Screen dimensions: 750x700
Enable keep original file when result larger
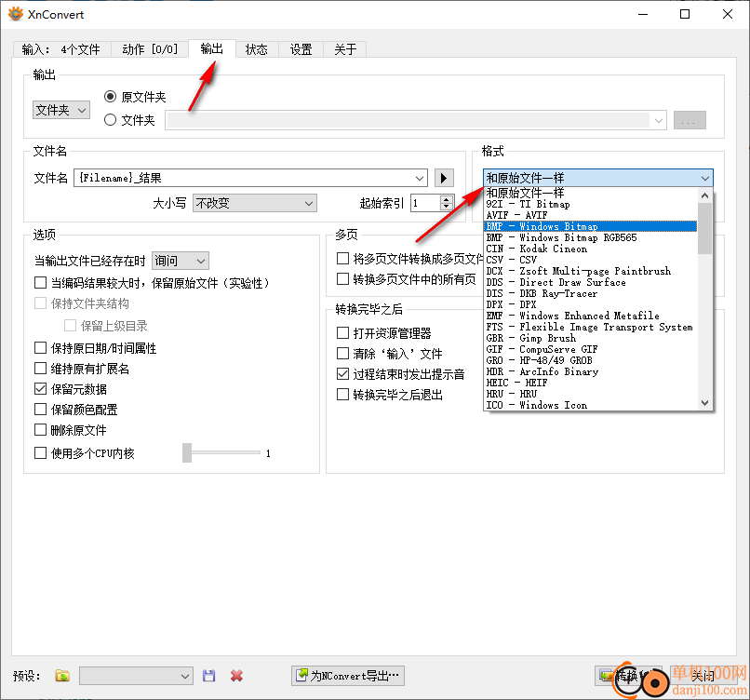tap(41, 282)
